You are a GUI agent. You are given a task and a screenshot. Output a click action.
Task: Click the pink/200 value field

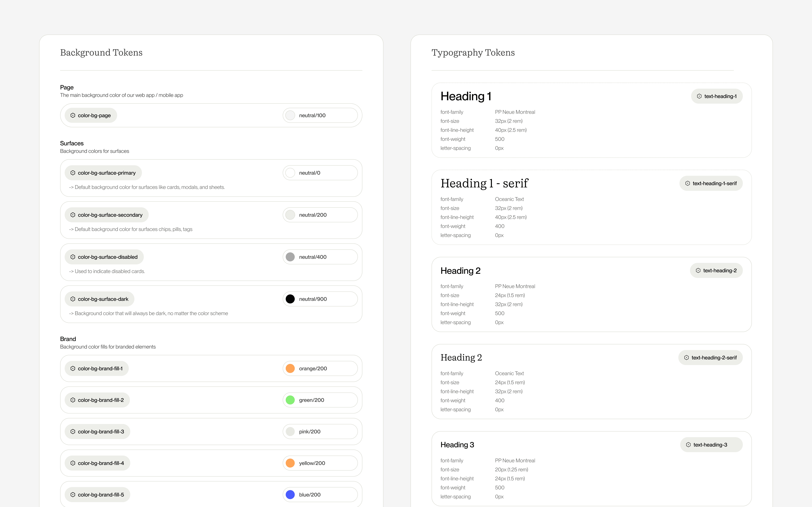pyautogui.click(x=320, y=432)
